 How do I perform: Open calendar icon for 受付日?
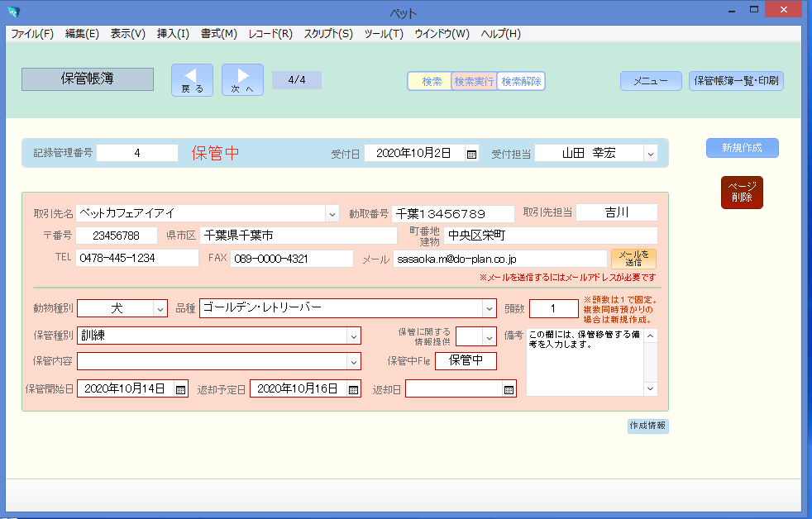471,154
